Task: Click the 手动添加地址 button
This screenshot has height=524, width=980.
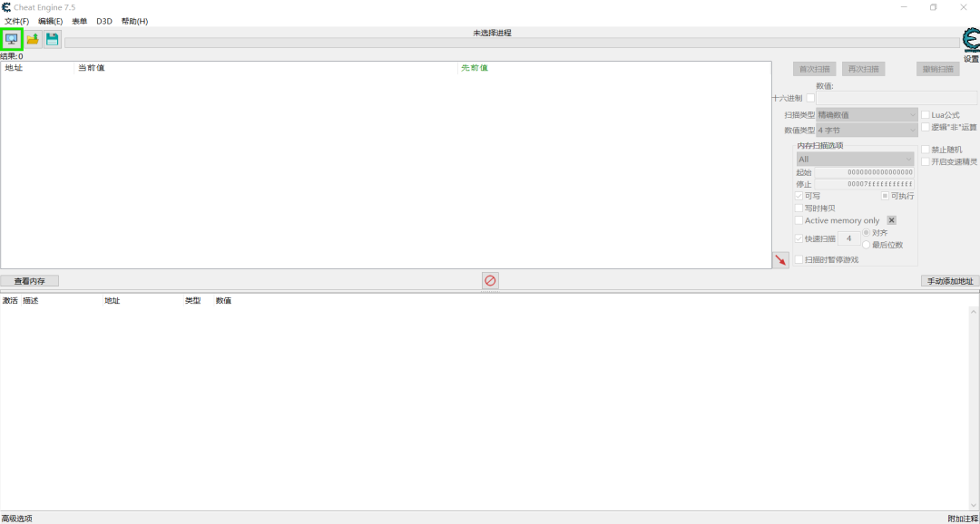Action: pos(950,281)
